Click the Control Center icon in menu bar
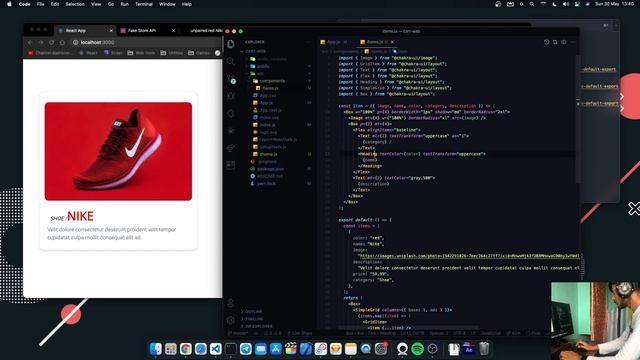This screenshot has width=640, height=360. point(577,4)
